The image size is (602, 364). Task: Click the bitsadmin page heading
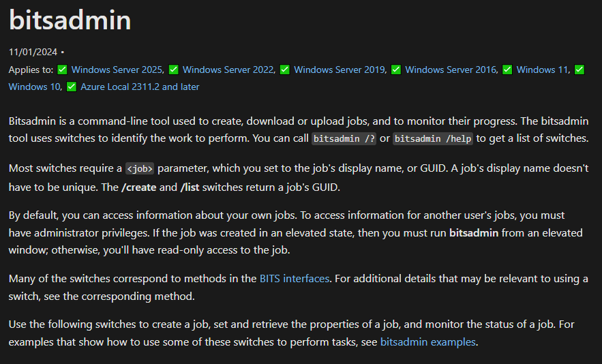pyautogui.click(x=70, y=20)
